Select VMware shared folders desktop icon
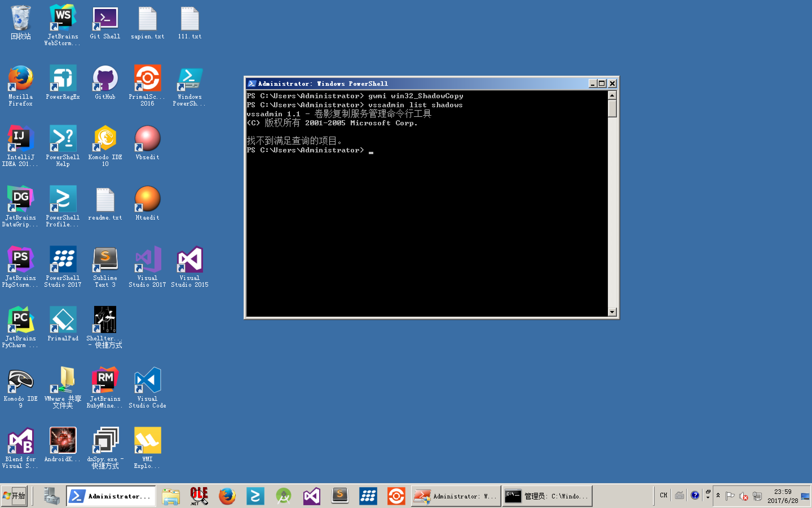 click(63, 388)
